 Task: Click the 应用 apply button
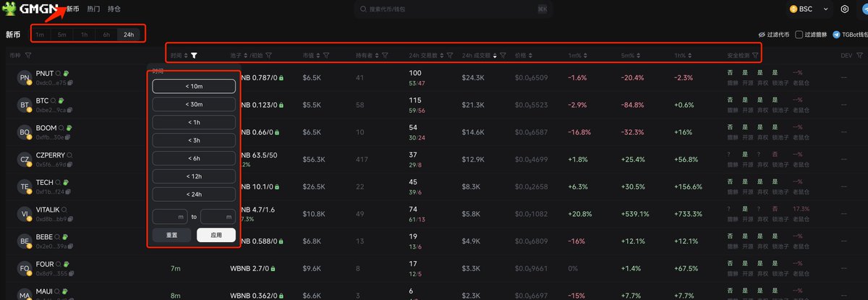point(216,235)
